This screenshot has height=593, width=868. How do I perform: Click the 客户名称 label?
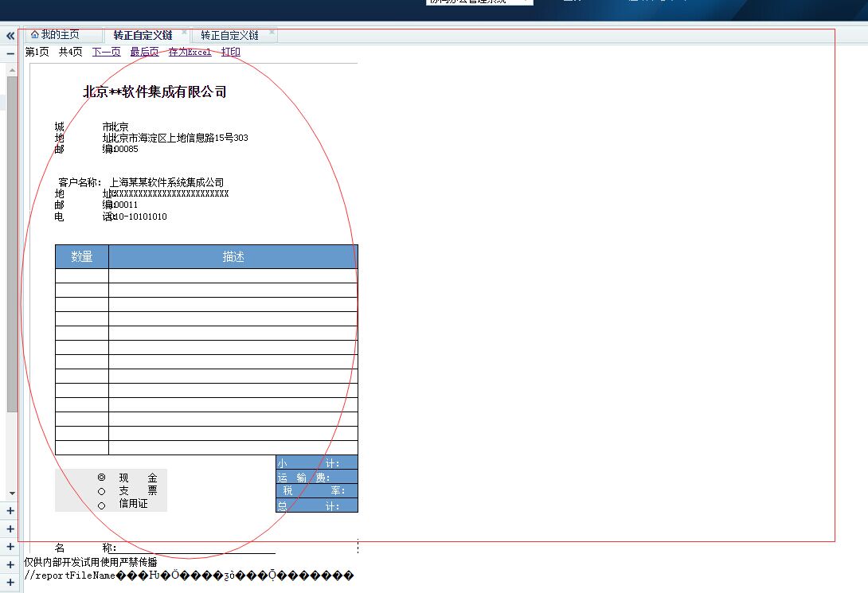pyautogui.click(x=80, y=182)
